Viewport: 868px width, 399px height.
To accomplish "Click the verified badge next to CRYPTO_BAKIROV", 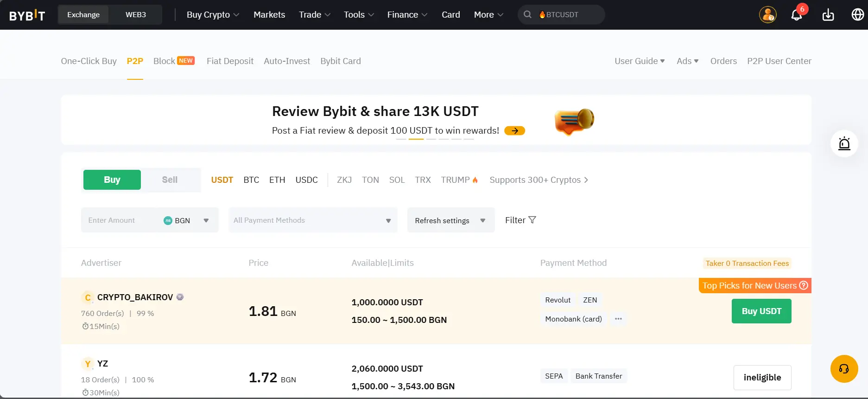I will tap(180, 297).
